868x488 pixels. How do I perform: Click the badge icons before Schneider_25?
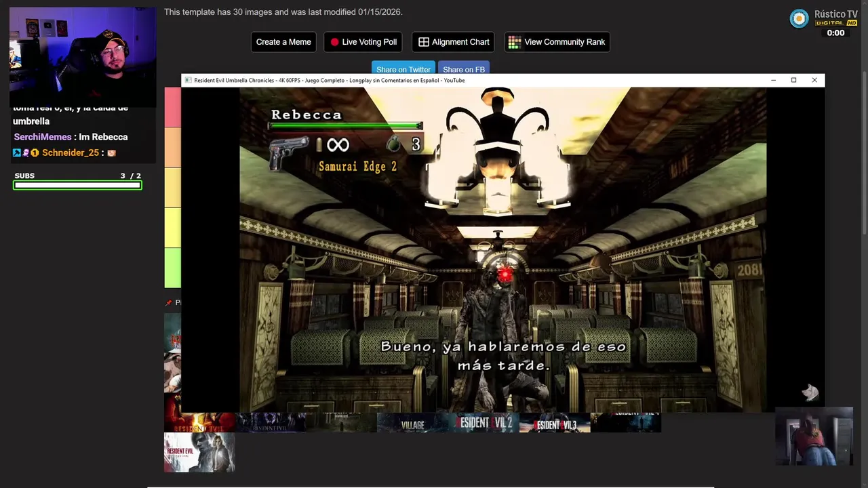coord(26,153)
